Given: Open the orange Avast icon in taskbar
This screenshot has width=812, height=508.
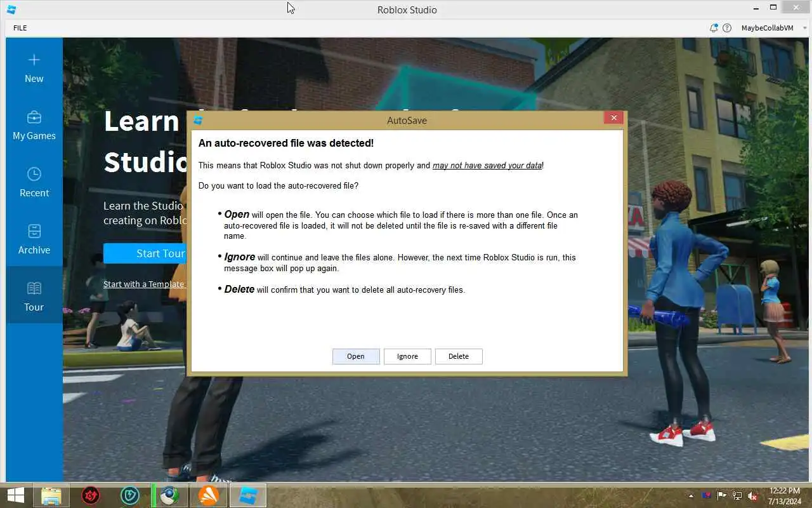Looking at the screenshot, I should click(209, 495).
